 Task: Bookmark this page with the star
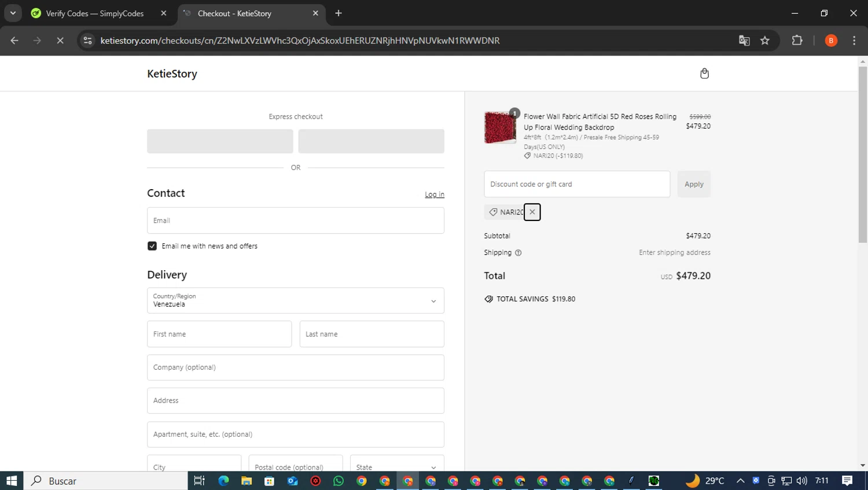(765, 40)
